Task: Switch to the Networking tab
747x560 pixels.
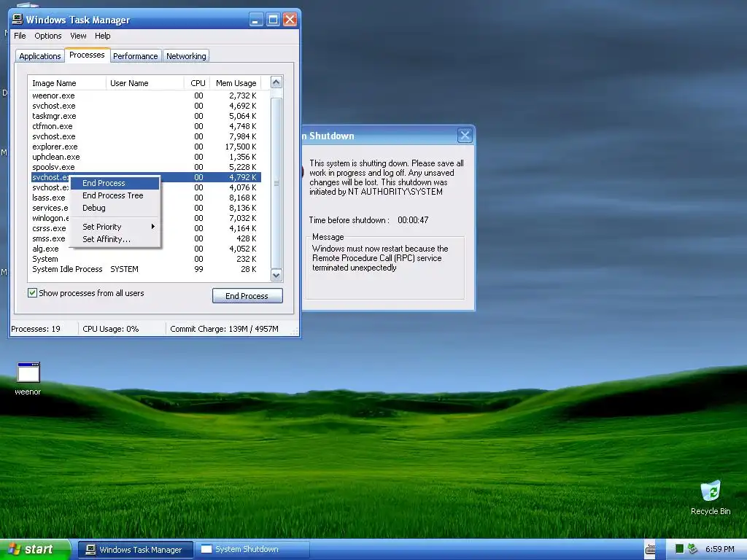Action: pyautogui.click(x=186, y=56)
